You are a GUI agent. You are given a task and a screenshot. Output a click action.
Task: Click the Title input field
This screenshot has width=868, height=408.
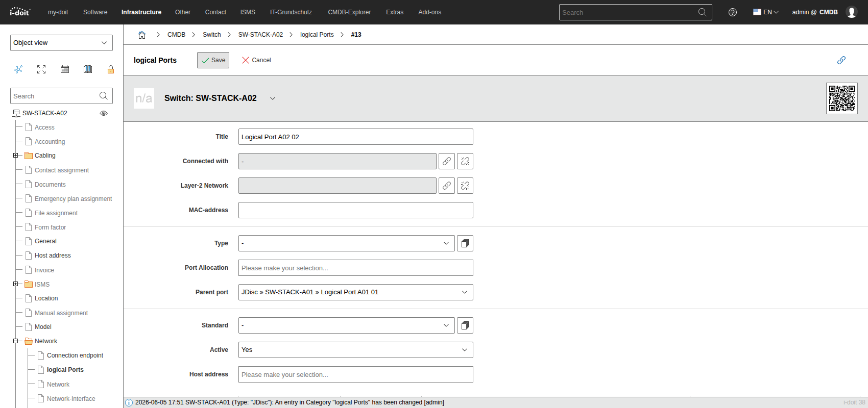(356, 137)
